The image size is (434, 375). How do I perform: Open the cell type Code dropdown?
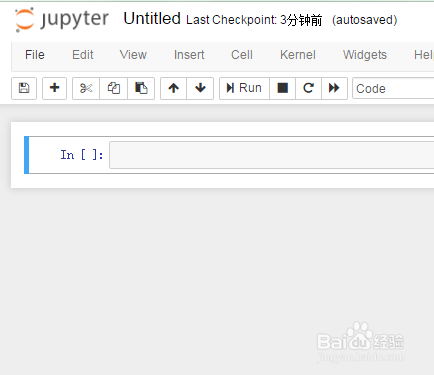pos(393,88)
